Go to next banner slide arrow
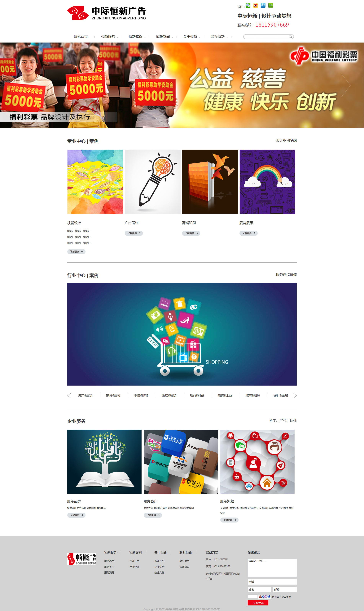This screenshot has width=364, height=611. tap(346, 85)
